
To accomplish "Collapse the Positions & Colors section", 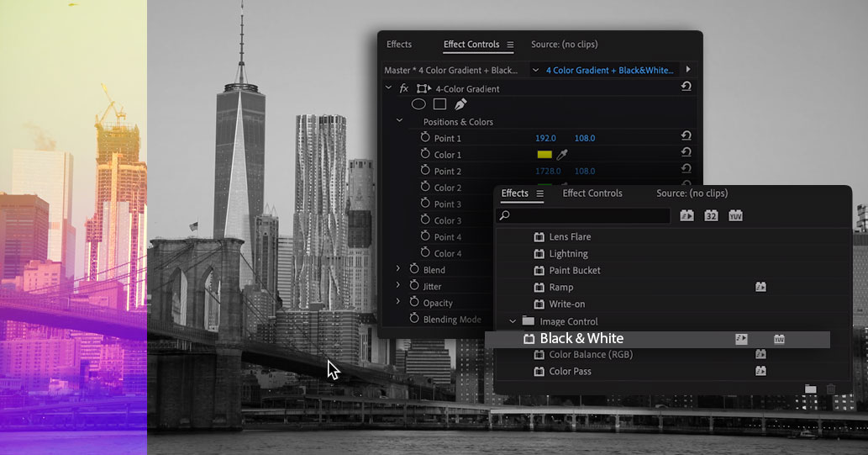I will [x=400, y=122].
